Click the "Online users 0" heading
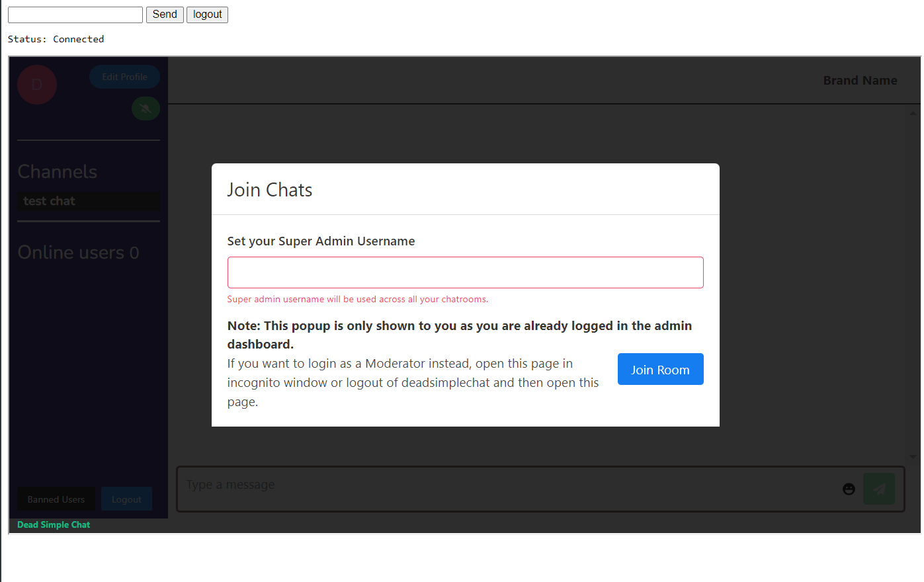Image resolution: width=924 pixels, height=582 pixels. coord(78,252)
